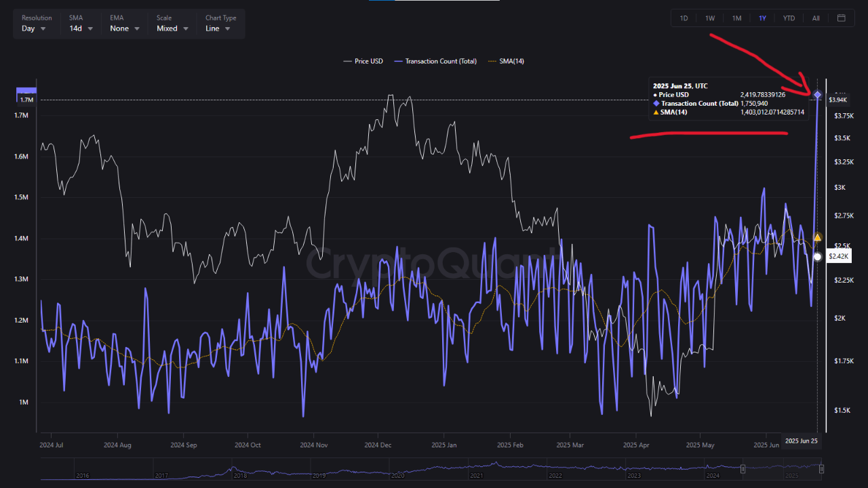Expand the SMA 14d dropdown
This screenshot has height=488, width=868.
coord(81,28)
